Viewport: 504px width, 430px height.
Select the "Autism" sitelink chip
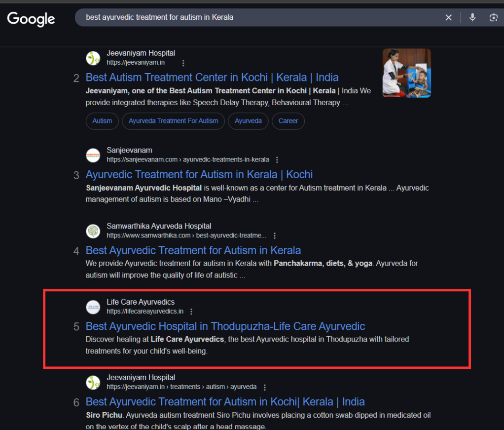(102, 121)
